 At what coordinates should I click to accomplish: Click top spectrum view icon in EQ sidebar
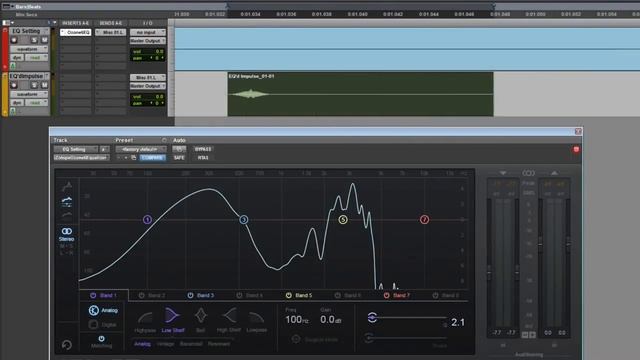(67, 186)
